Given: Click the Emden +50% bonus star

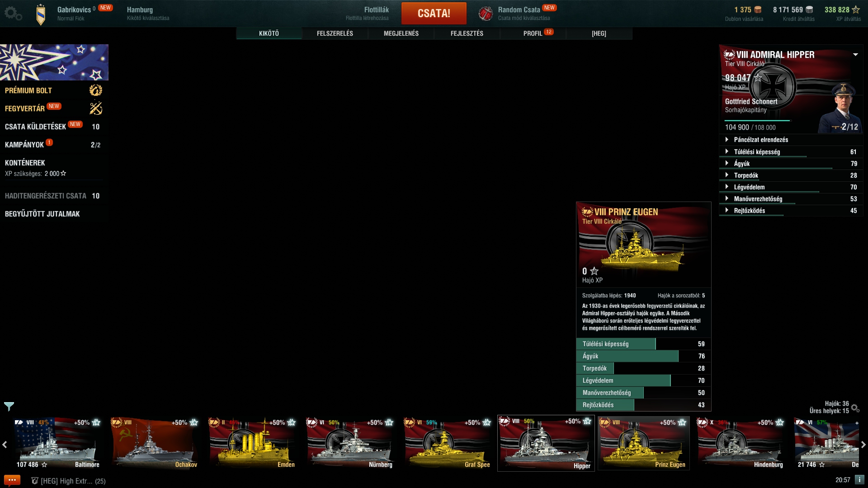Looking at the screenshot, I should click(292, 422).
